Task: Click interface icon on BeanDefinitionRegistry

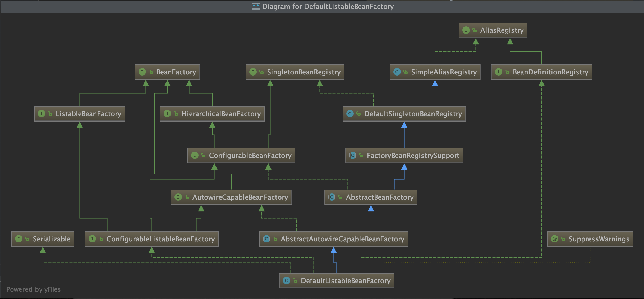Action: tap(499, 72)
